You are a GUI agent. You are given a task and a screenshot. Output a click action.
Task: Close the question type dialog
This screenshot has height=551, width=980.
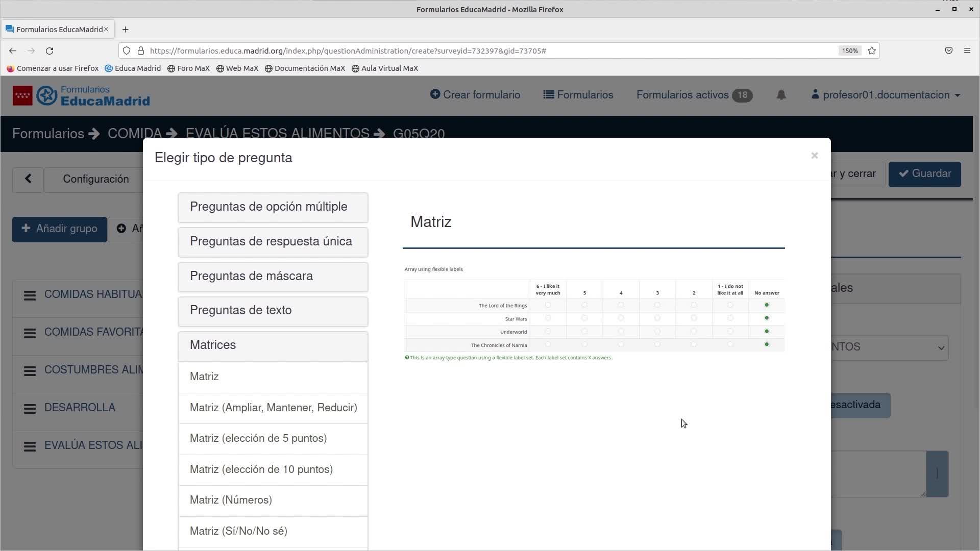(x=814, y=156)
